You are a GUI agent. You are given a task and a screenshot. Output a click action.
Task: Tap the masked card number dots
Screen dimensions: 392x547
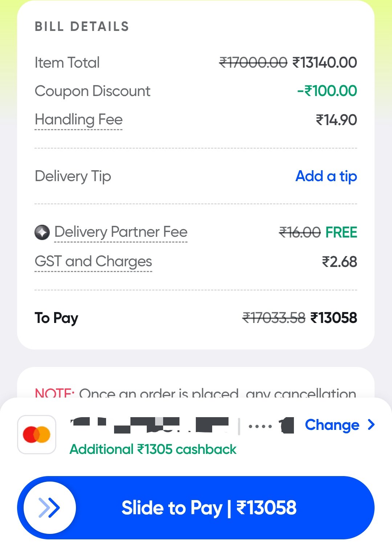point(260,426)
